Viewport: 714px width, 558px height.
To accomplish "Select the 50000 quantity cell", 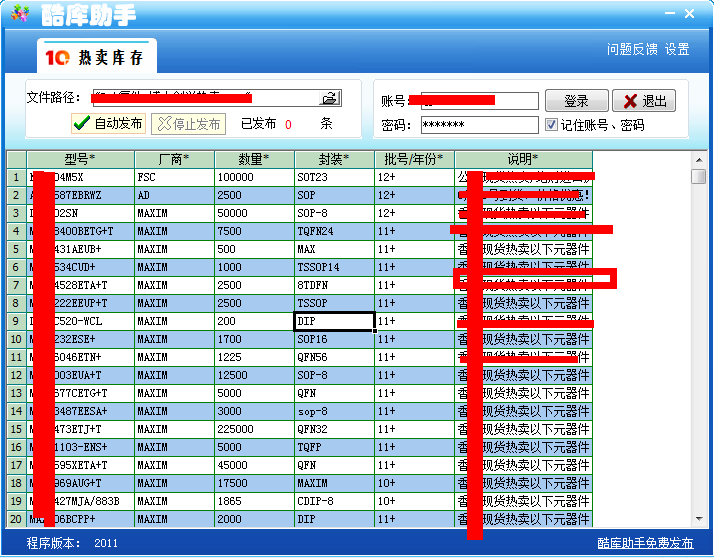I will 255,213.
